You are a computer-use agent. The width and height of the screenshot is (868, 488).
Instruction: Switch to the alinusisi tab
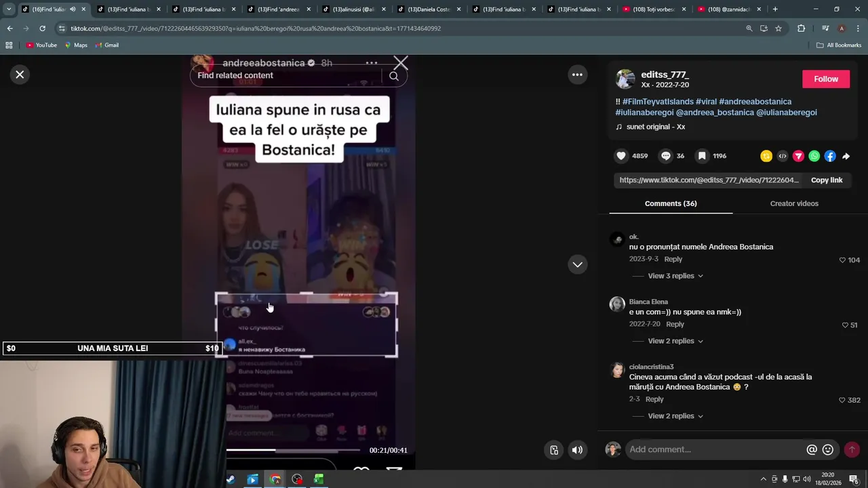pos(353,9)
